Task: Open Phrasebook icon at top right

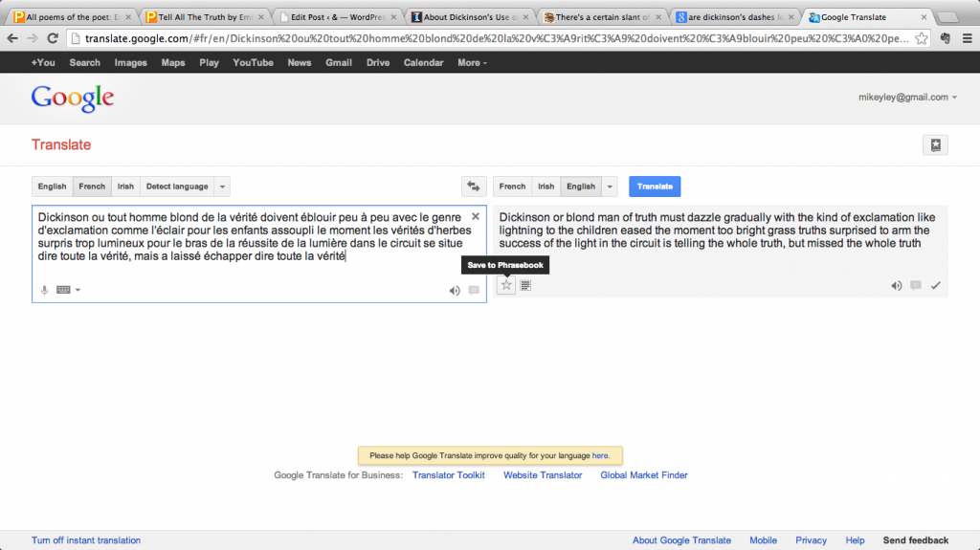Action: pos(935,145)
